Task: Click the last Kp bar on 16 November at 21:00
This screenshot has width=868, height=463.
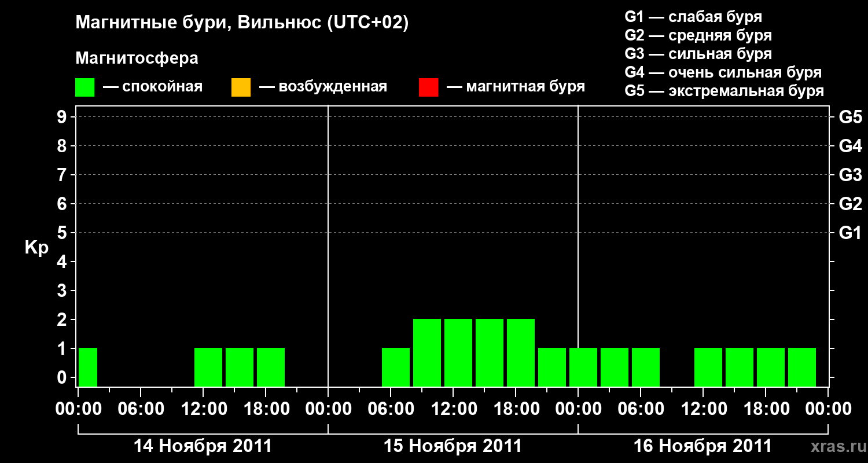Action: [802, 367]
